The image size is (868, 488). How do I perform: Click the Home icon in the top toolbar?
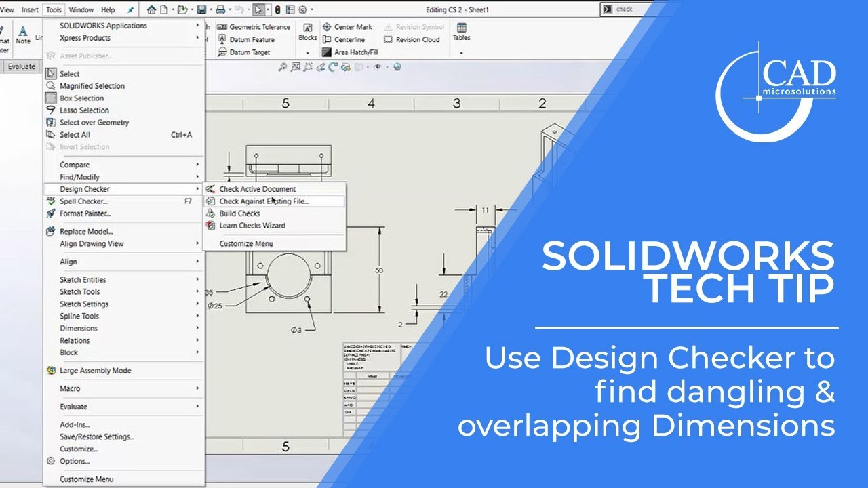(x=152, y=9)
